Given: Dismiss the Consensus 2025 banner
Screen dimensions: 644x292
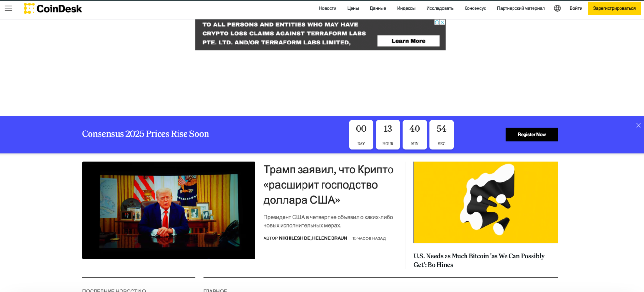Looking at the screenshot, I should [x=638, y=125].
